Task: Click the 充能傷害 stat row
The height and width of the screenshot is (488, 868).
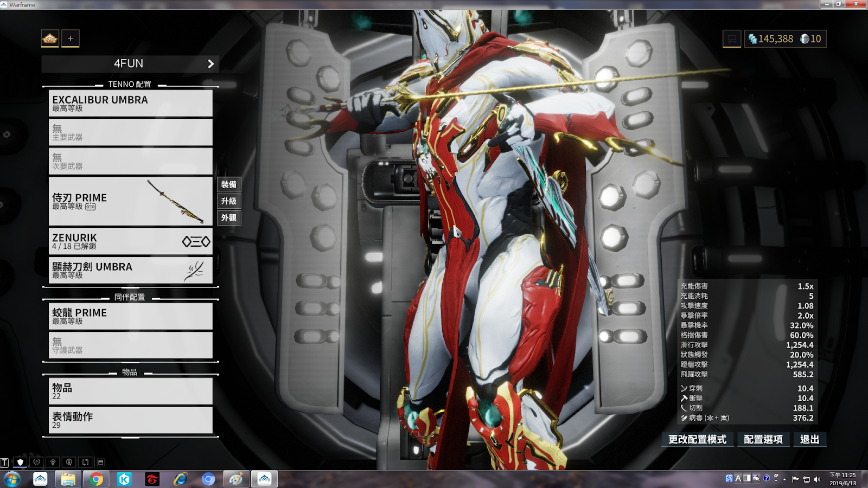Action: pyautogui.click(x=747, y=286)
